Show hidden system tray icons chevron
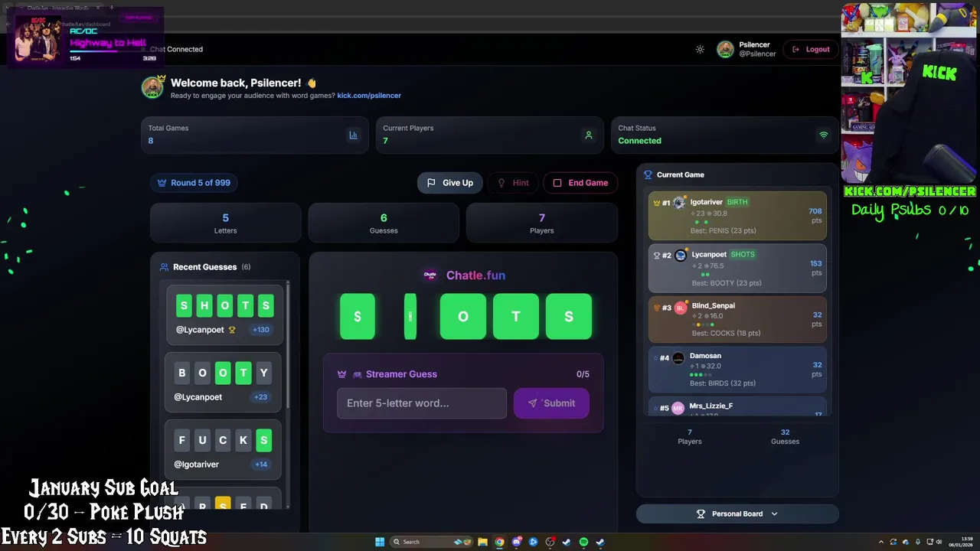 point(880,542)
